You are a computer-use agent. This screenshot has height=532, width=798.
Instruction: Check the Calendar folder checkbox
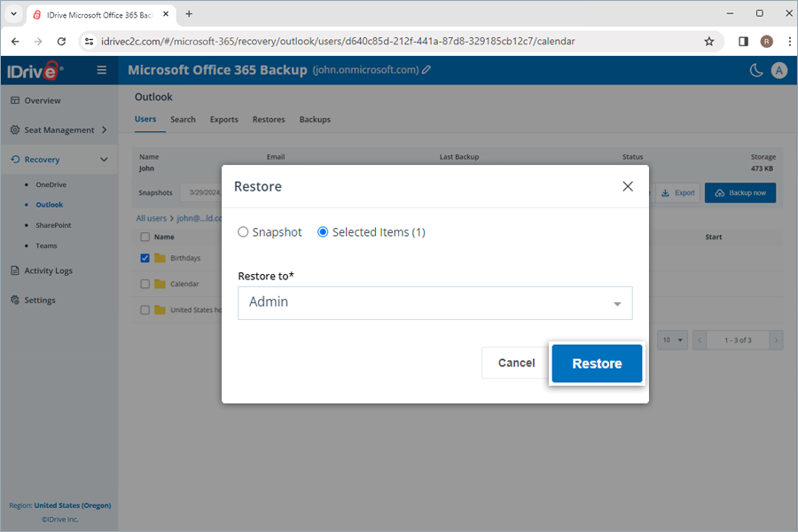tap(145, 284)
